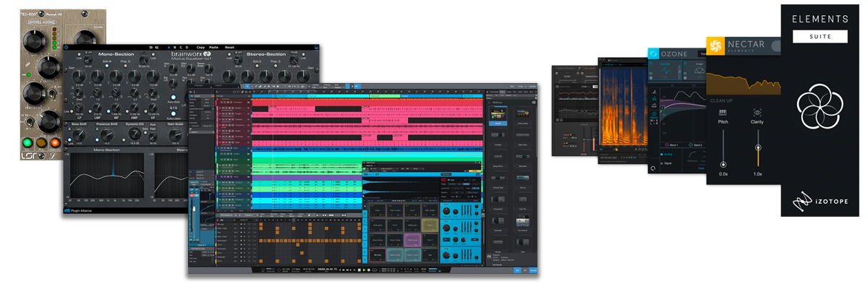
Task: Click the Clarity slider handle in Nectar
Action: pos(757,147)
